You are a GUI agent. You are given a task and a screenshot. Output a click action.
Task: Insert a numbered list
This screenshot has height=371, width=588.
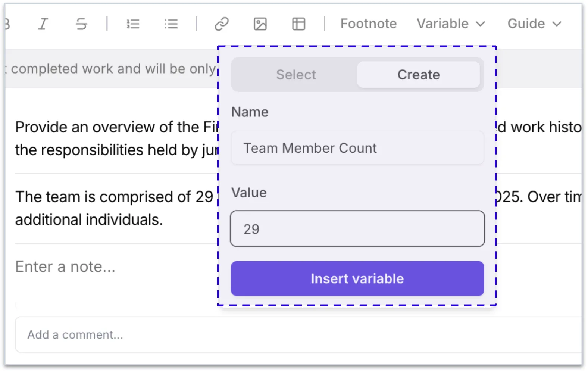(x=133, y=24)
